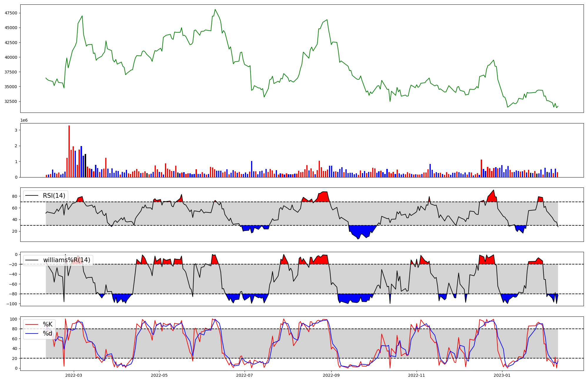This screenshot has height=382, width=588.
Task: Click the 2023-01 x-axis date label
Action: [502, 375]
